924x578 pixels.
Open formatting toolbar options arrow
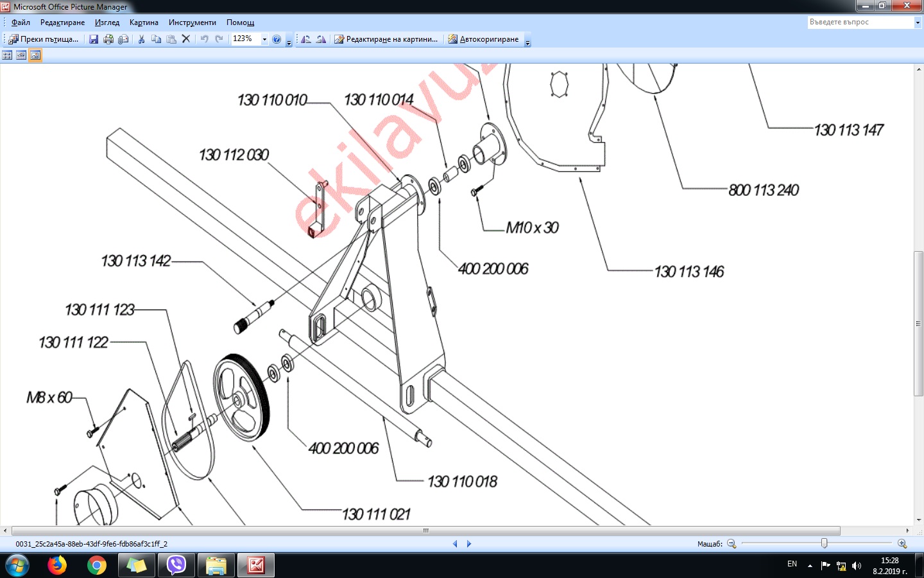[527, 40]
